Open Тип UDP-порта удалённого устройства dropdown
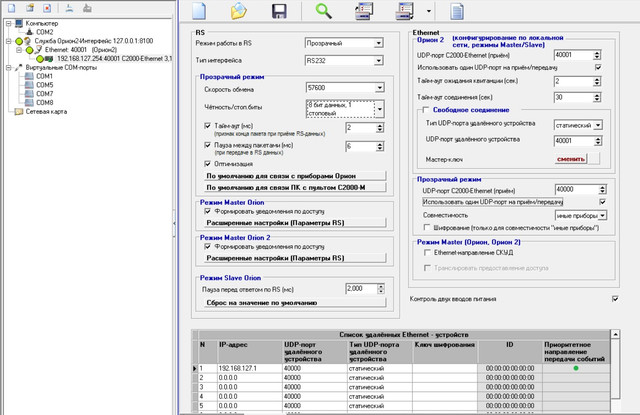The image size is (640, 415). [598, 126]
